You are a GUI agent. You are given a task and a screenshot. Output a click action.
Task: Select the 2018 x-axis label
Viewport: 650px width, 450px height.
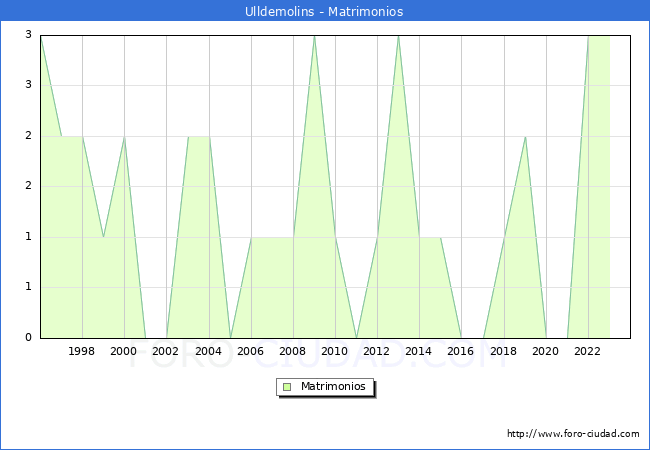click(x=504, y=352)
